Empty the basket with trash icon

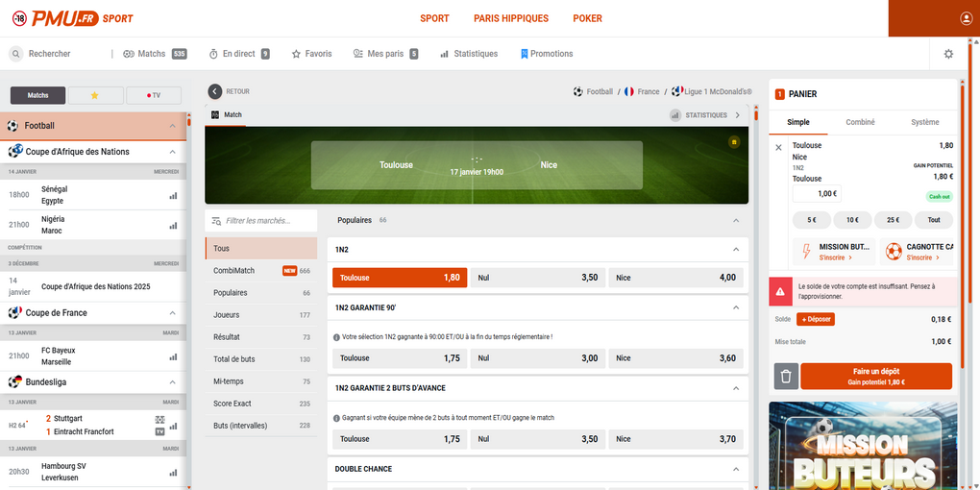[x=785, y=376]
